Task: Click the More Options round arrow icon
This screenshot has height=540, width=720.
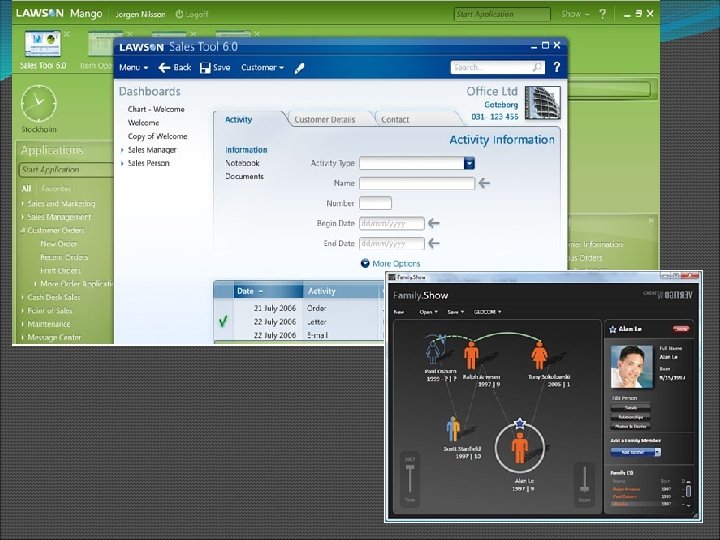Action: [365, 263]
